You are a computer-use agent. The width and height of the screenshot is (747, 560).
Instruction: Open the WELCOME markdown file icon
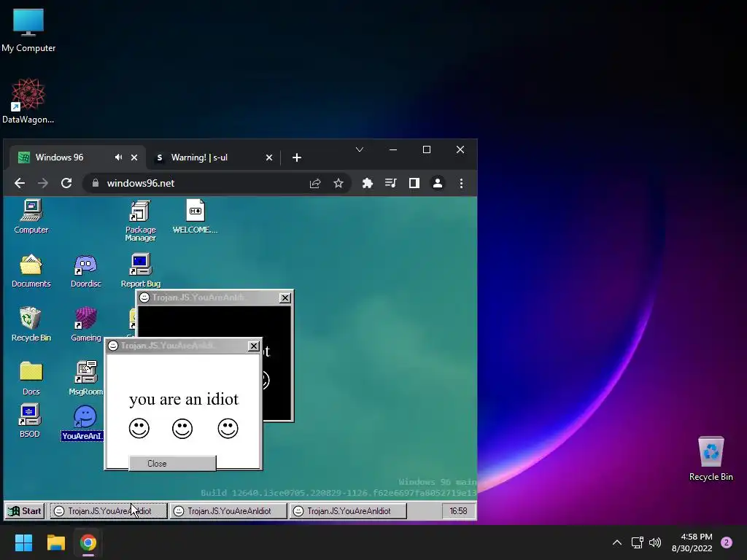point(195,217)
